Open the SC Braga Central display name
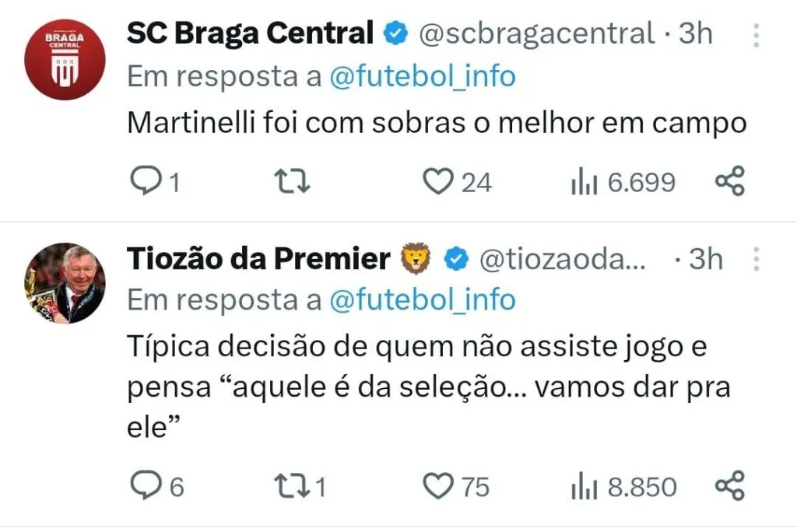The width and height of the screenshot is (797, 532). [x=249, y=33]
